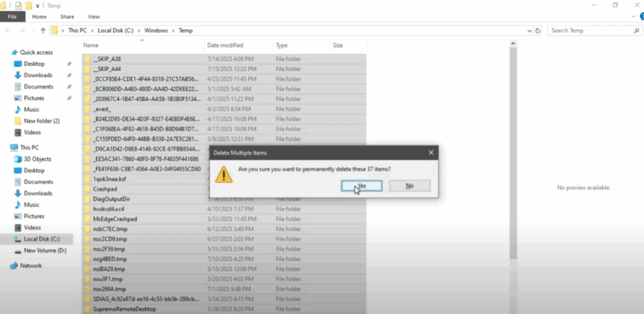This screenshot has height=314, width=644.
Task: Confirm deletion with the Yes button
Action: coord(362,186)
